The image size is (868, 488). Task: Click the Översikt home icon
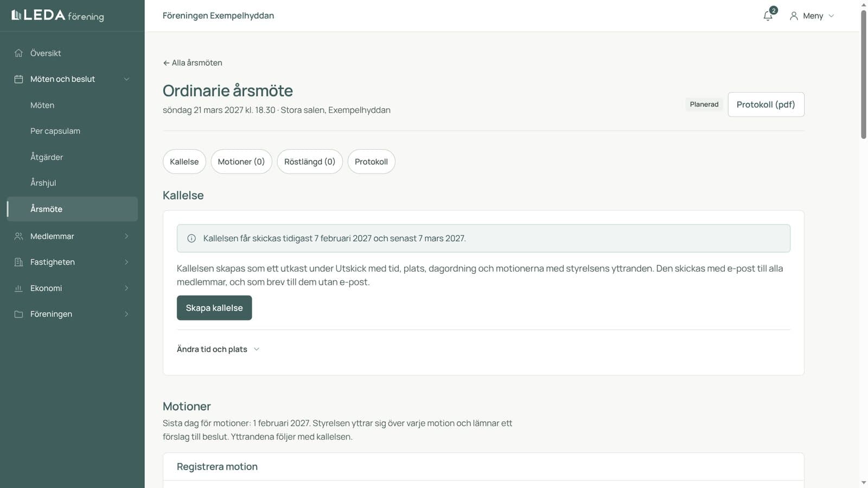[18, 53]
